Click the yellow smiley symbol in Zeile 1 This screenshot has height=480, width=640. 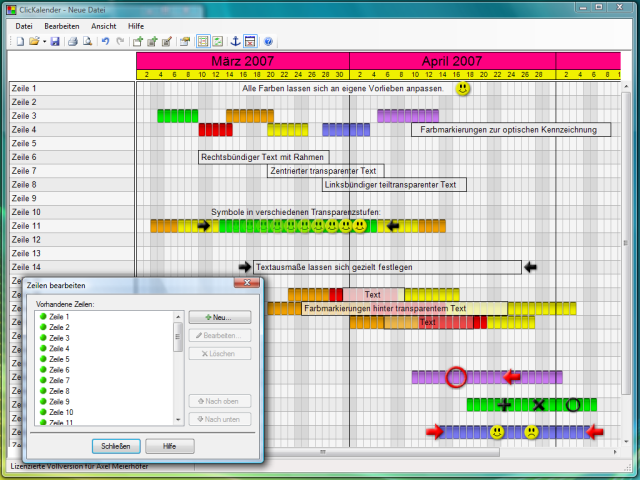463,89
